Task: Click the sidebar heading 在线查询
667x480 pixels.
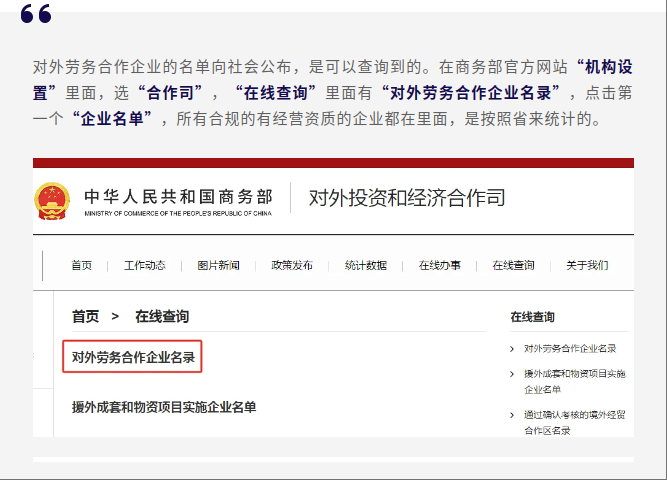Action: (533, 317)
